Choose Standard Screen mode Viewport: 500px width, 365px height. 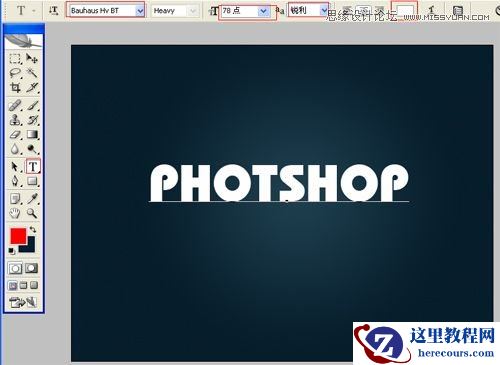click(x=13, y=285)
